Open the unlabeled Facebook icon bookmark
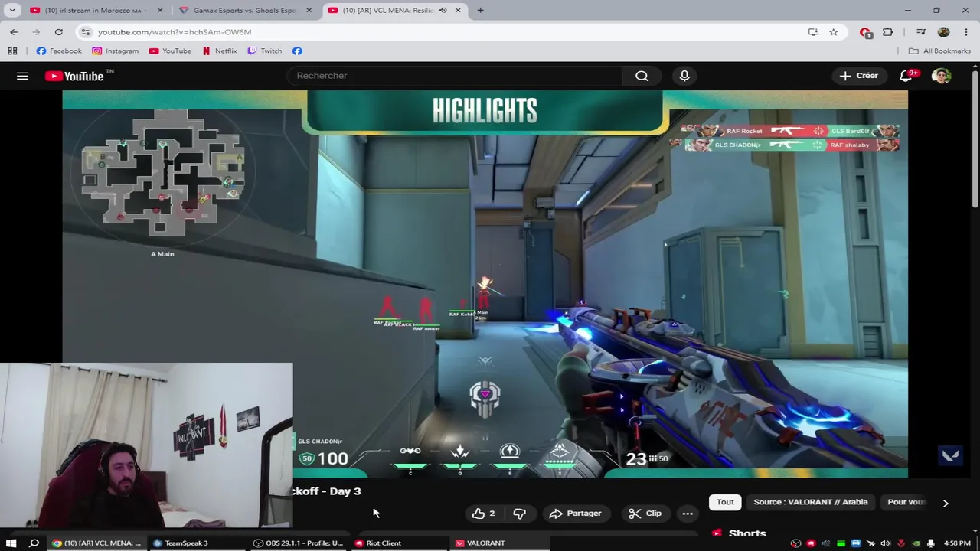The height and width of the screenshot is (551, 980). click(x=297, y=51)
